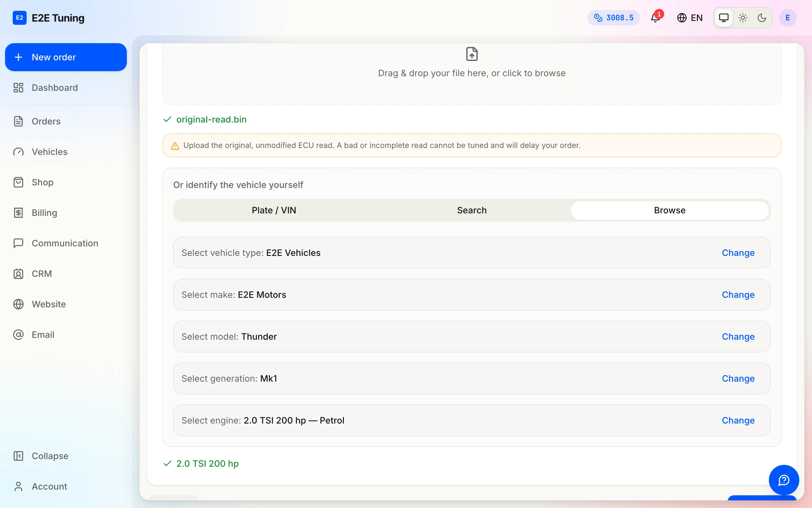Viewport: 812px width, 508px height.
Task: Click the Account person icon
Action: click(x=18, y=486)
